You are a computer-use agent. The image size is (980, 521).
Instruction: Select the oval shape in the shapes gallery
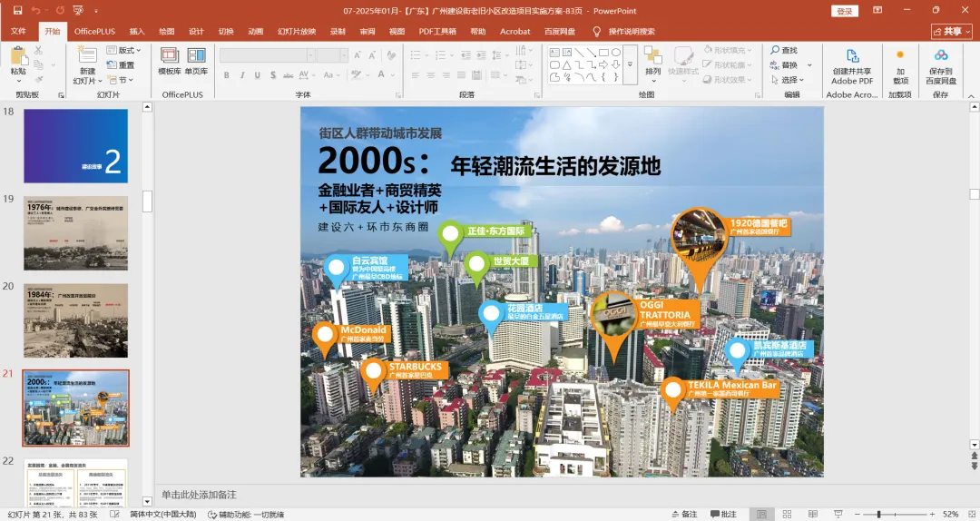coord(616,53)
